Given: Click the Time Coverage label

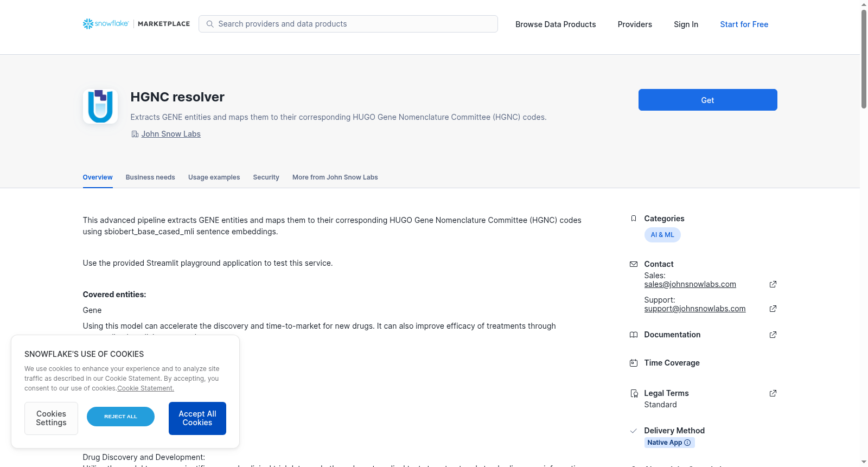Looking at the screenshot, I should coord(672,363).
